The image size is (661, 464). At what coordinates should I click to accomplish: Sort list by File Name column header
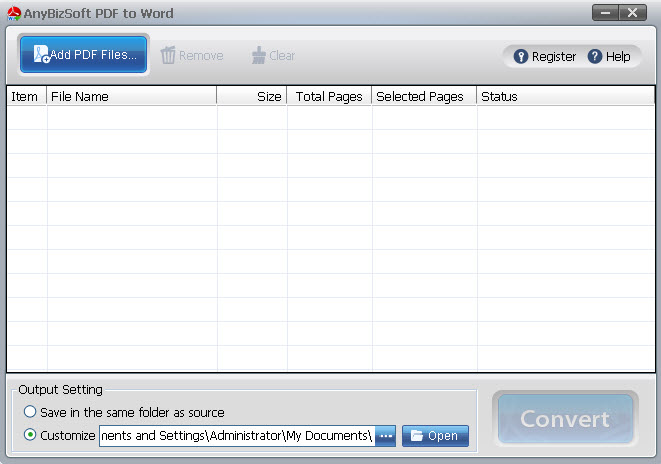130,96
